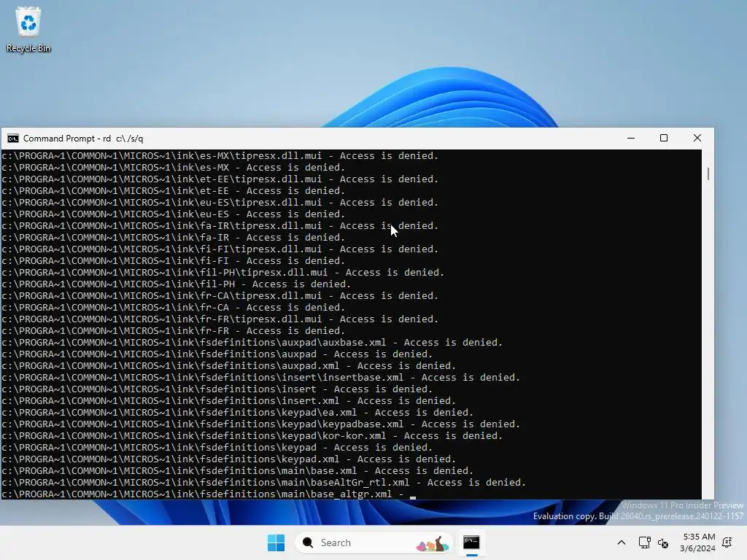Click the fsdefinitions\insert folder denied line
Screen dimensions: 747x560
click(x=217, y=389)
